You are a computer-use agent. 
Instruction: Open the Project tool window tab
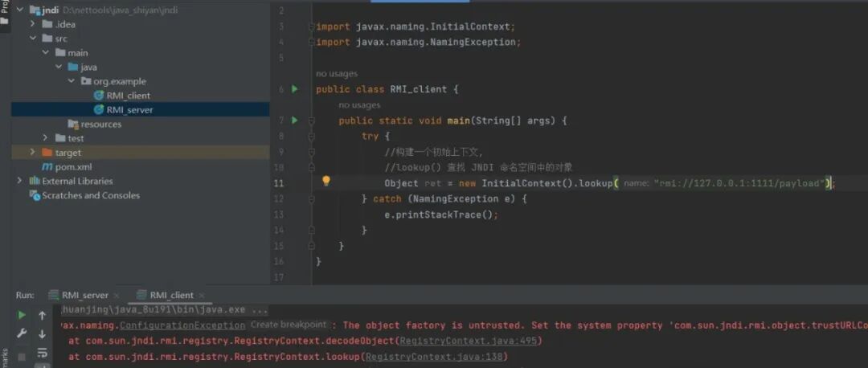coord(5,14)
